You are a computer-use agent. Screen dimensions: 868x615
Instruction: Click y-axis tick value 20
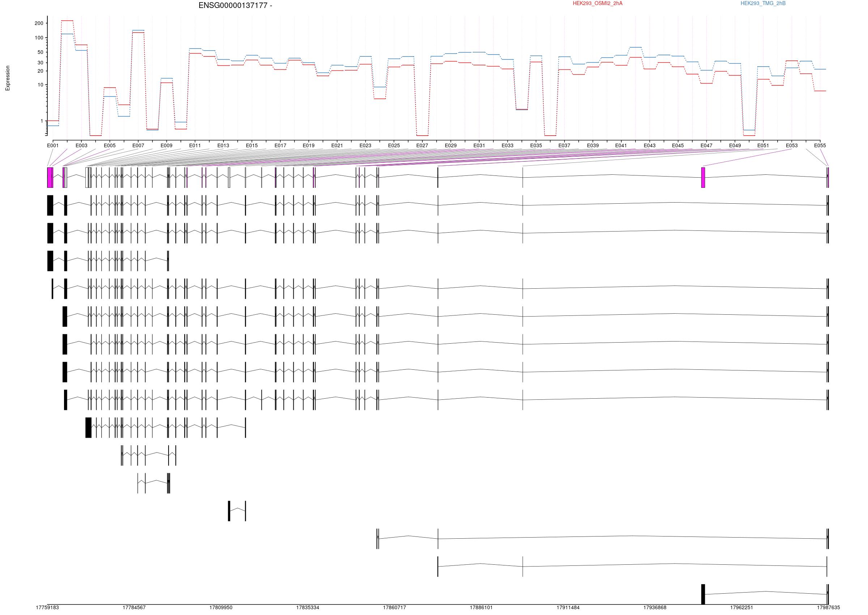click(41, 71)
